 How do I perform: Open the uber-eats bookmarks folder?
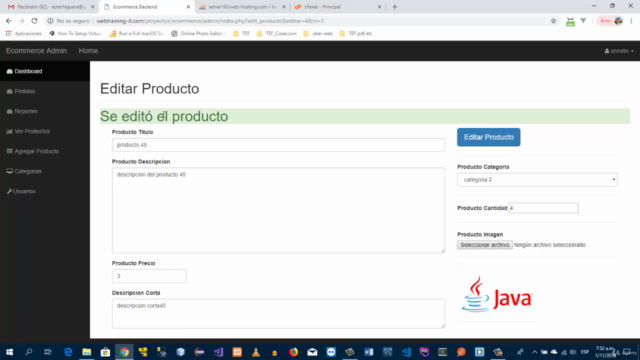(x=318, y=33)
